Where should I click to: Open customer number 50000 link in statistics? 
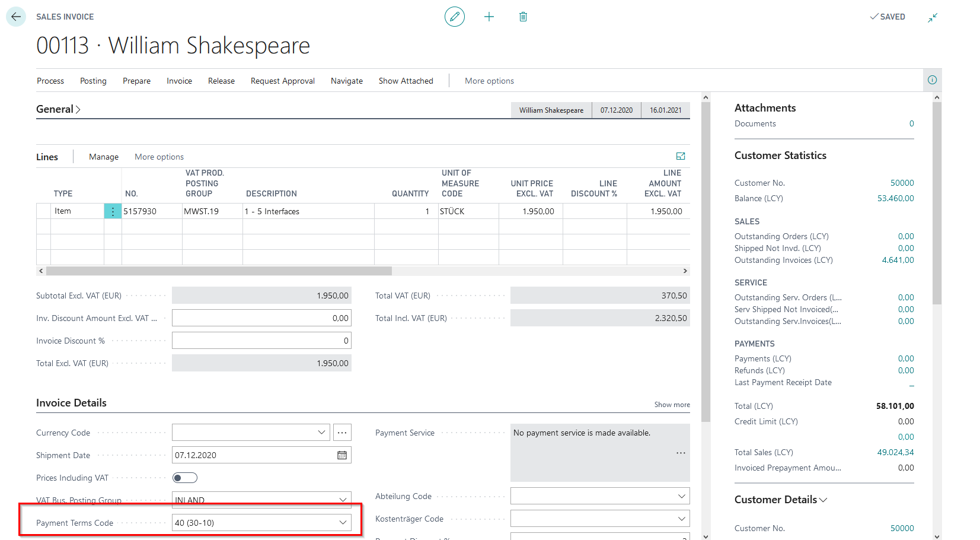(902, 183)
